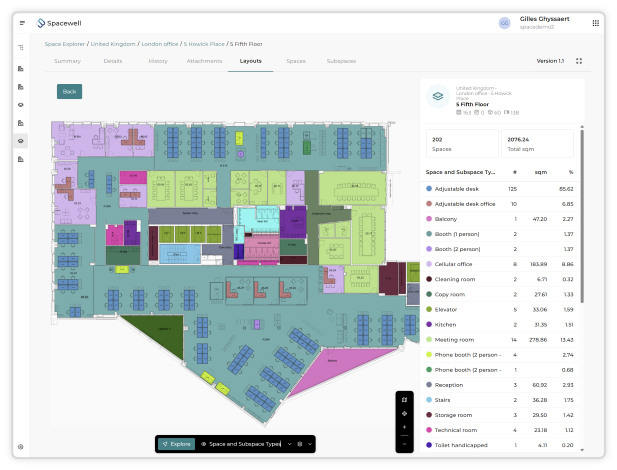Viewport: 617px width, 470px height.
Task: Click the dark green triangular area on floor plan
Action: click(x=165, y=331)
